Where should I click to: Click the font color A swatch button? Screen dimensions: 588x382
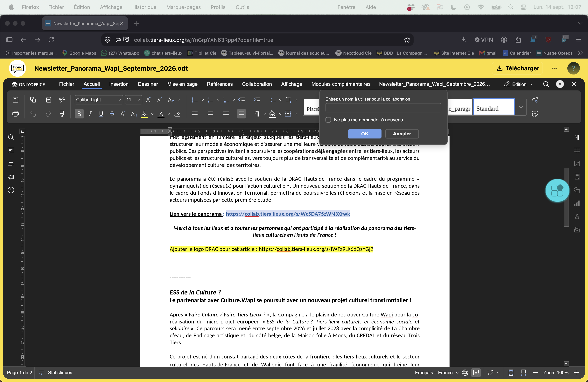pos(161,114)
